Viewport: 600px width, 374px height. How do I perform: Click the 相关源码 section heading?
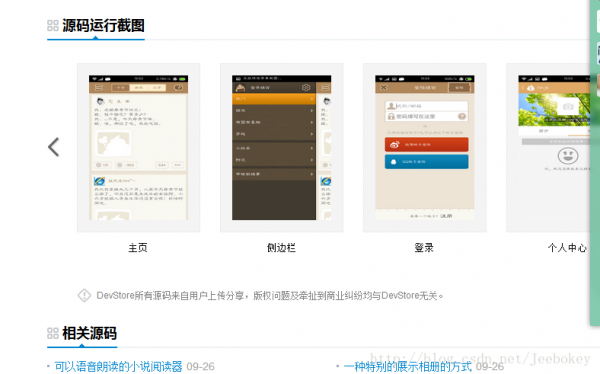[x=90, y=333]
